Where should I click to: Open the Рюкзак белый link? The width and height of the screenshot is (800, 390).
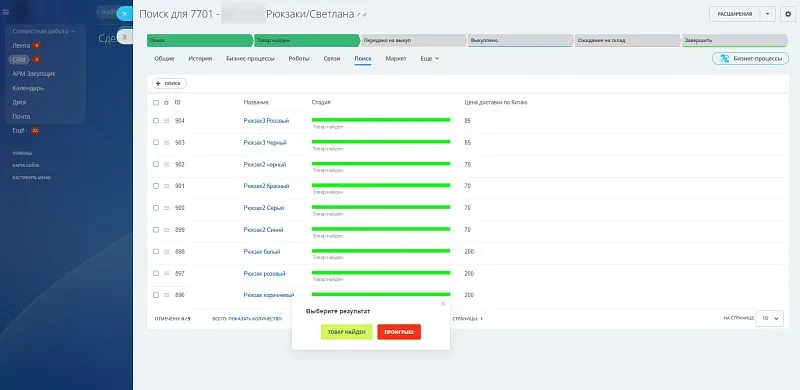[x=262, y=252]
